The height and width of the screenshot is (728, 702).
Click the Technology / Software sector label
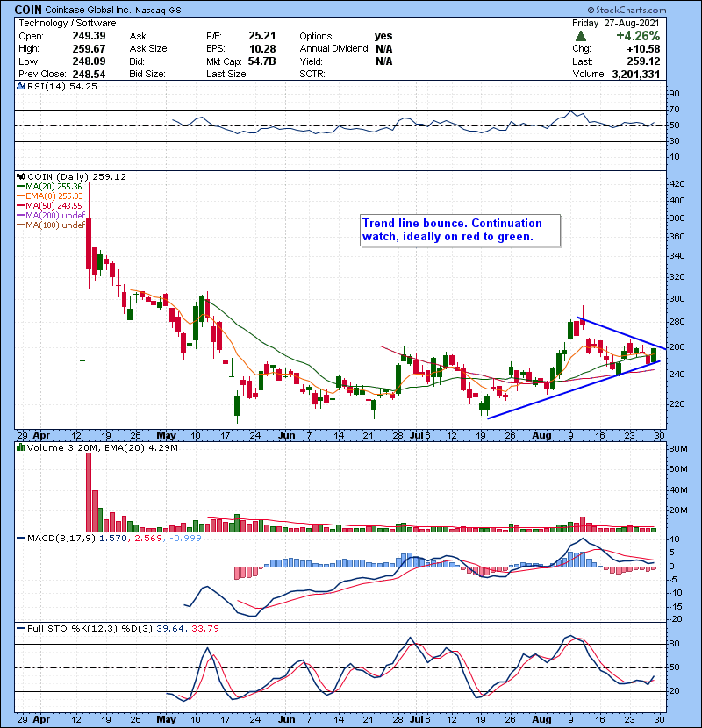point(68,23)
